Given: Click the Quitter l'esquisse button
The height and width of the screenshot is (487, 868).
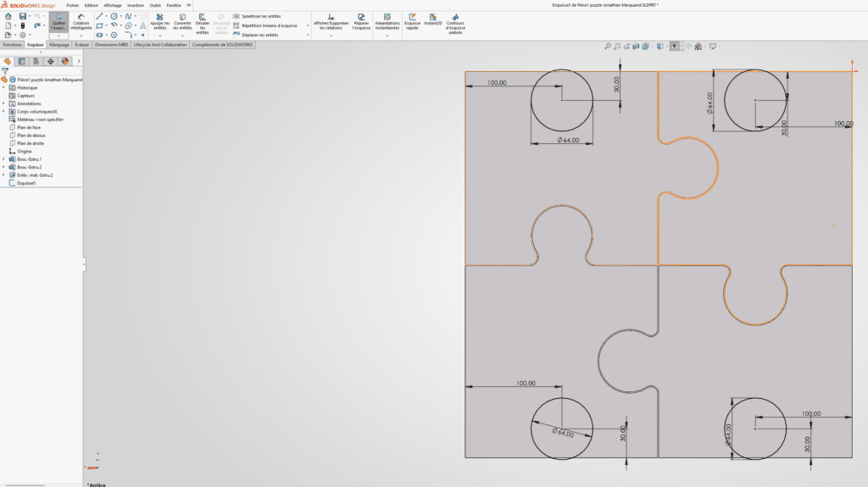Looking at the screenshot, I should click(58, 23).
